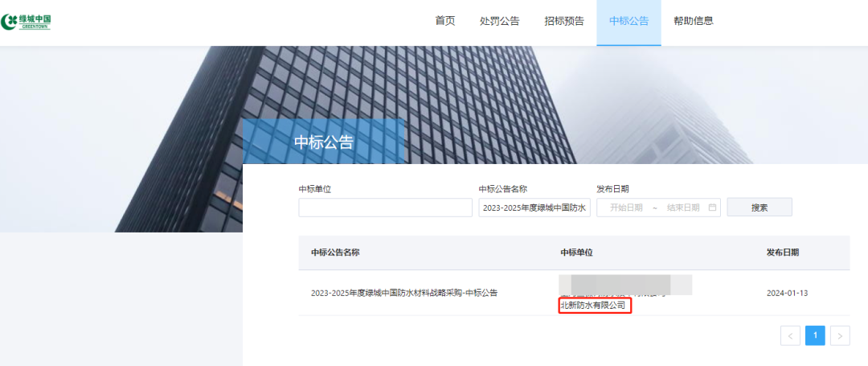This screenshot has height=366, width=868.
Task: Select the date 2024-01-13 cell
Action: coord(787,293)
